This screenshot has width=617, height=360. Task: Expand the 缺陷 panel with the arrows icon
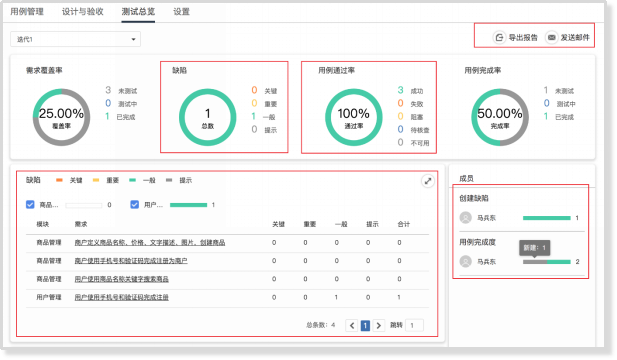point(428,181)
